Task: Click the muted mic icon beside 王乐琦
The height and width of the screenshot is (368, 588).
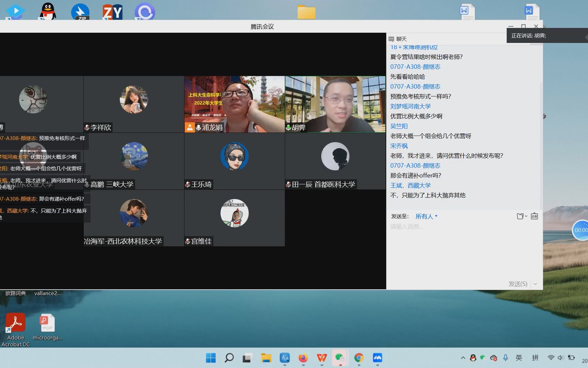Action: [x=187, y=184]
